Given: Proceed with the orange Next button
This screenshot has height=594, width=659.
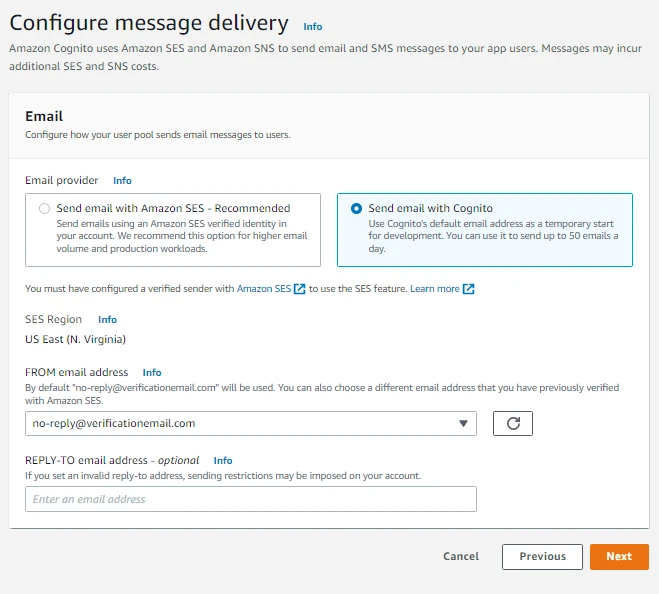Looking at the screenshot, I should tap(619, 557).
